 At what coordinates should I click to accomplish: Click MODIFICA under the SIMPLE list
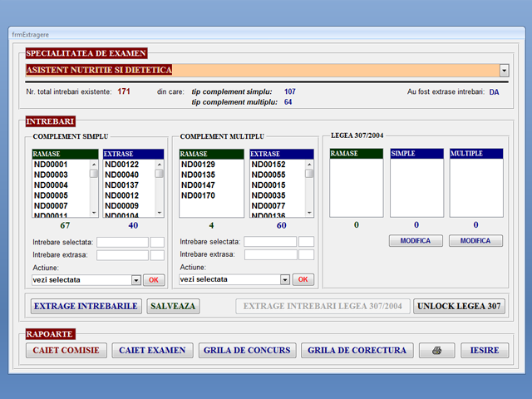pyautogui.click(x=416, y=241)
